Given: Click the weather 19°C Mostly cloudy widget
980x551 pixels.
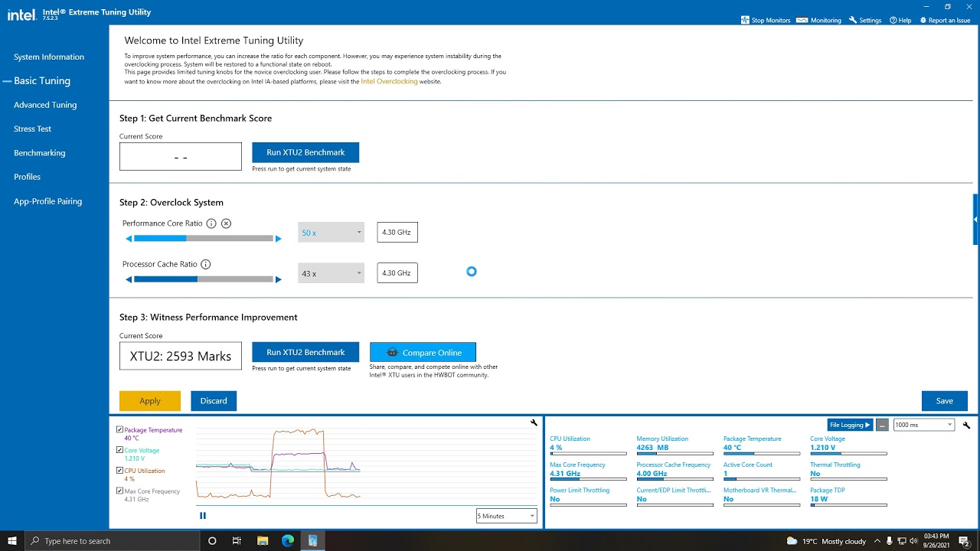Looking at the screenshot, I should pos(826,541).
